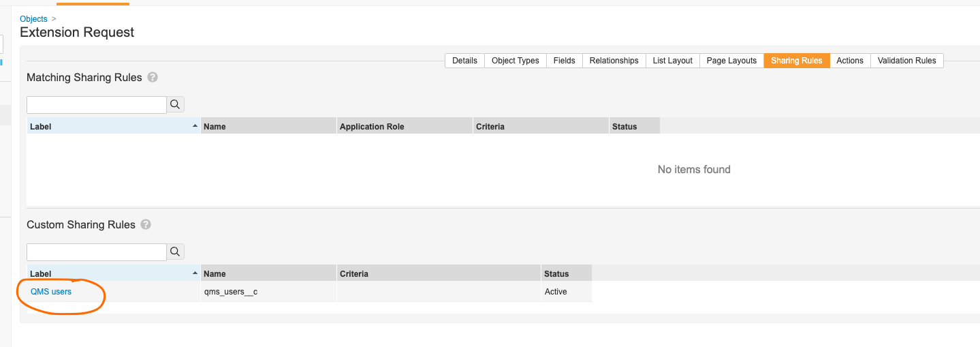Focus the Custom Sharing Rules search field
This screenshot has height=347, width=980.
pyautogui.click(x=97, y=252)
